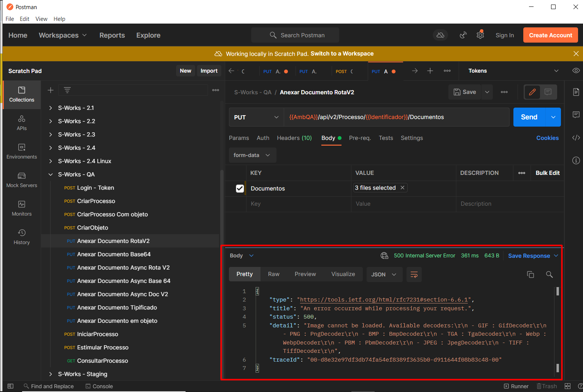Uncheck the Documentos key checkbox
The image size is (583, 392).
[240, 189]
